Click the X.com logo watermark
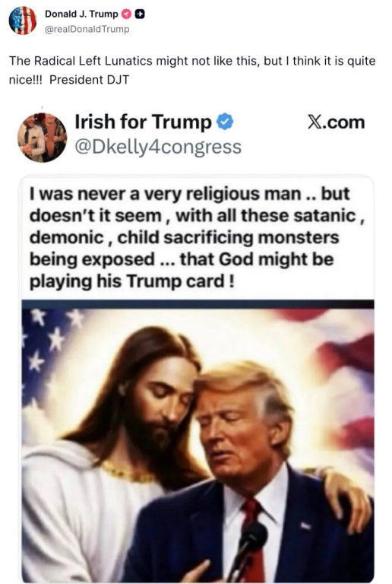The image size is (392, 584). pyautogui.click(x=337, y=122)
